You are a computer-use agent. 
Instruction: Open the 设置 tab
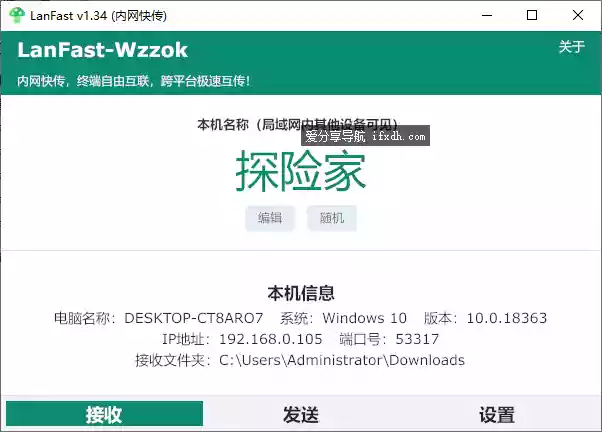coord(497,415)
